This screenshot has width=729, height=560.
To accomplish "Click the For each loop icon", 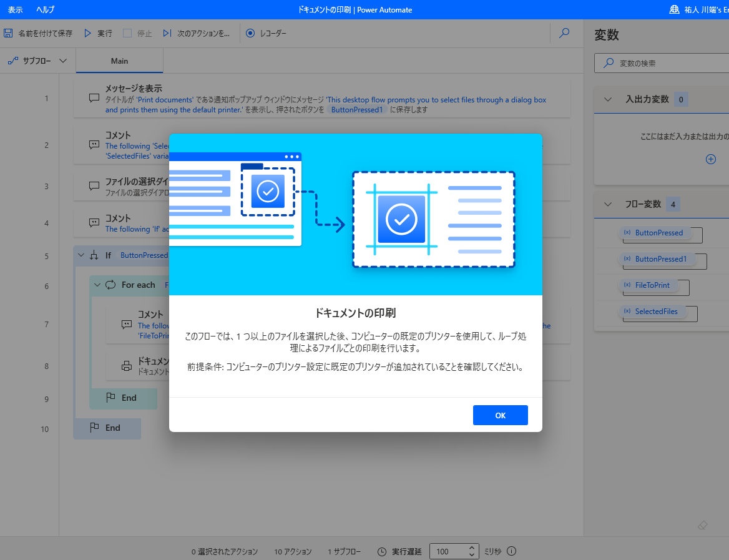I will tap(110, 285).
